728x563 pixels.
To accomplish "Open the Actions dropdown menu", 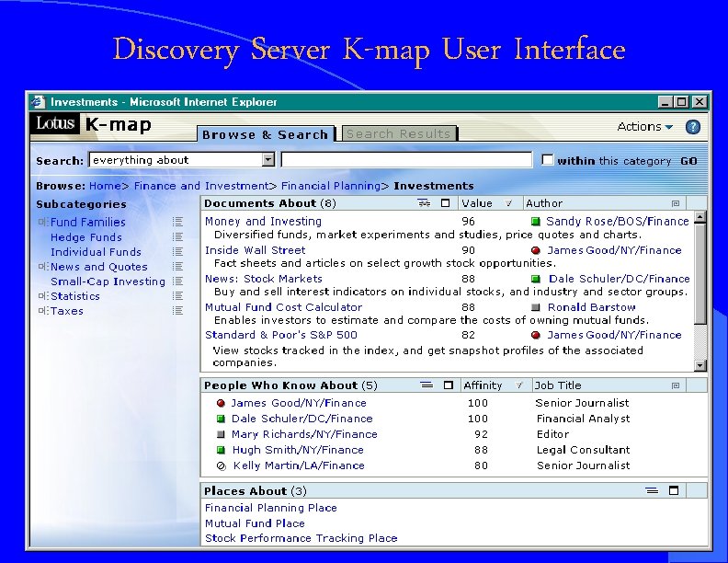I will [x=645, y=126].
